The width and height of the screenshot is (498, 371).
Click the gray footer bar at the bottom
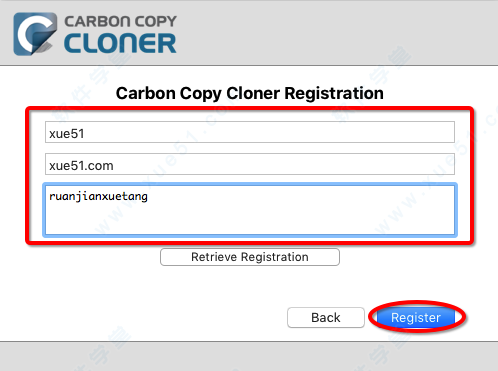point(249,356)
